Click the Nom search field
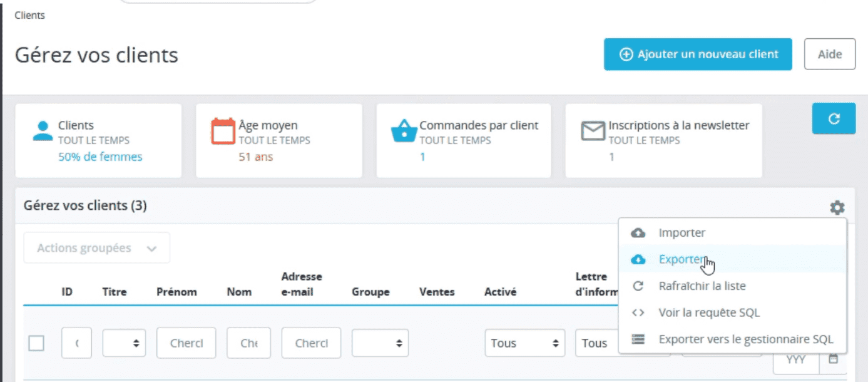The height and width of the screenshot is (382, 868). [x=248, y=343]
